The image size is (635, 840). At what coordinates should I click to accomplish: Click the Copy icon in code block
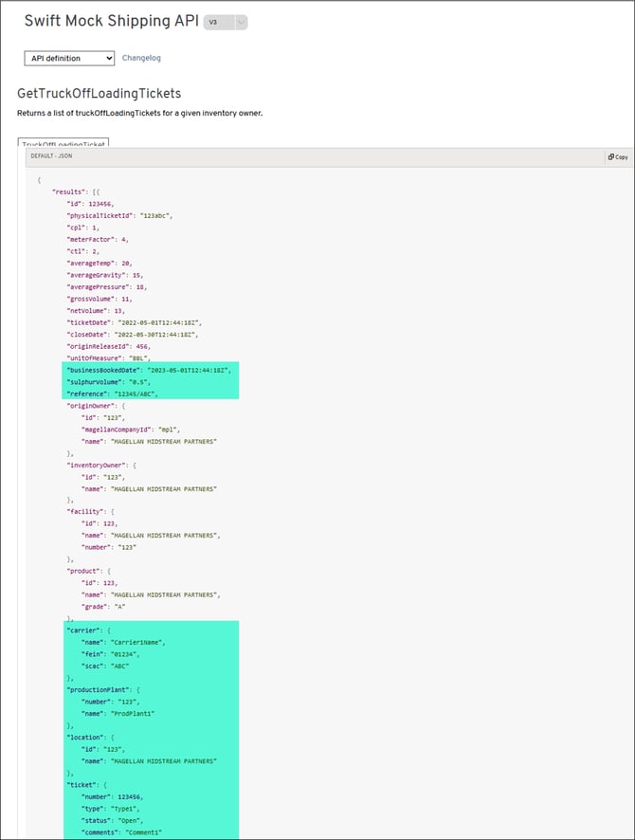pos(617,156)
